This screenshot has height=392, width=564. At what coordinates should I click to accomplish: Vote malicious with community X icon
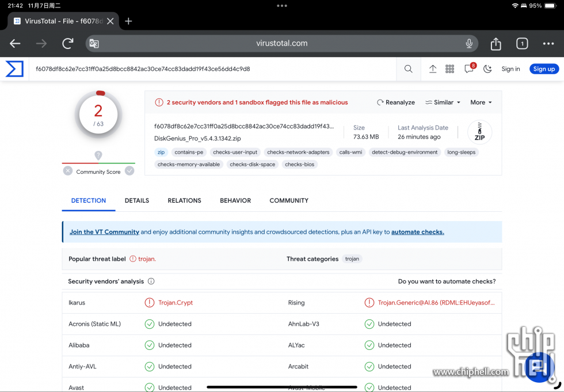(68, 171)
